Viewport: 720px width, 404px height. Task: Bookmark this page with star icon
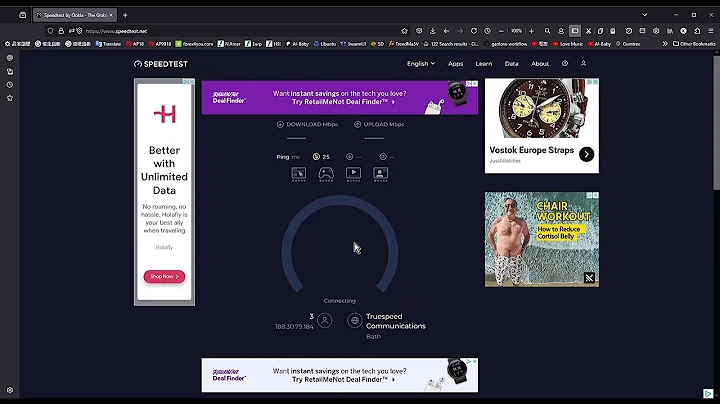[404, 31]
